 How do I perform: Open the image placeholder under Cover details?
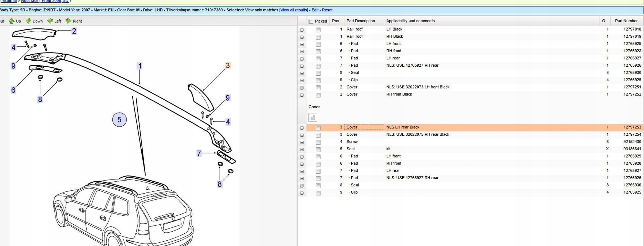coord(313,117)
